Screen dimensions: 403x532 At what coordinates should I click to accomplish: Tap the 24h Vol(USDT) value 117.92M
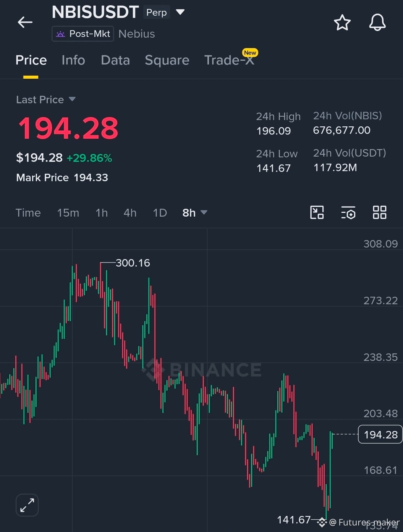coord(335,167)
